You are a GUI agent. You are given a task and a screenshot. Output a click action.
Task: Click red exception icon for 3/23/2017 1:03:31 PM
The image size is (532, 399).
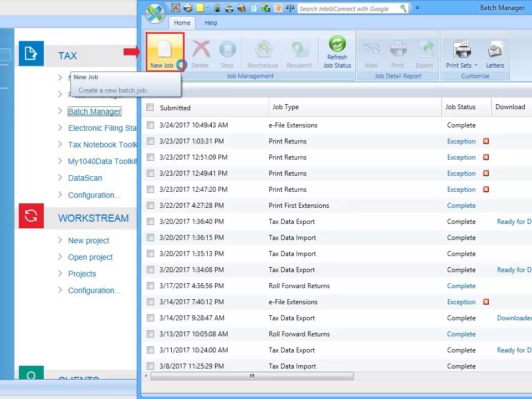486,141
